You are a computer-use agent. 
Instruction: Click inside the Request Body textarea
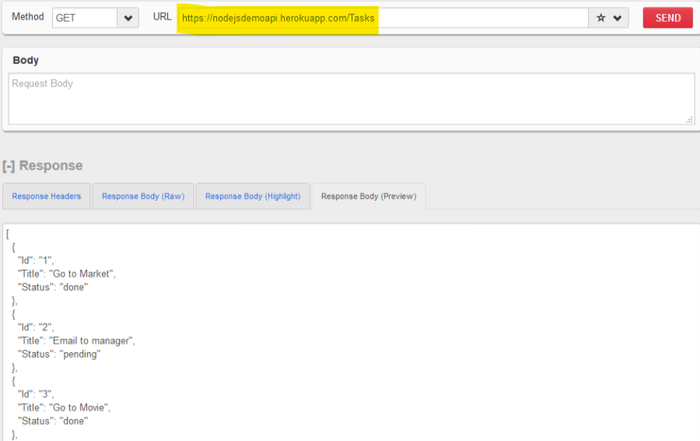(x=351, y=99)
